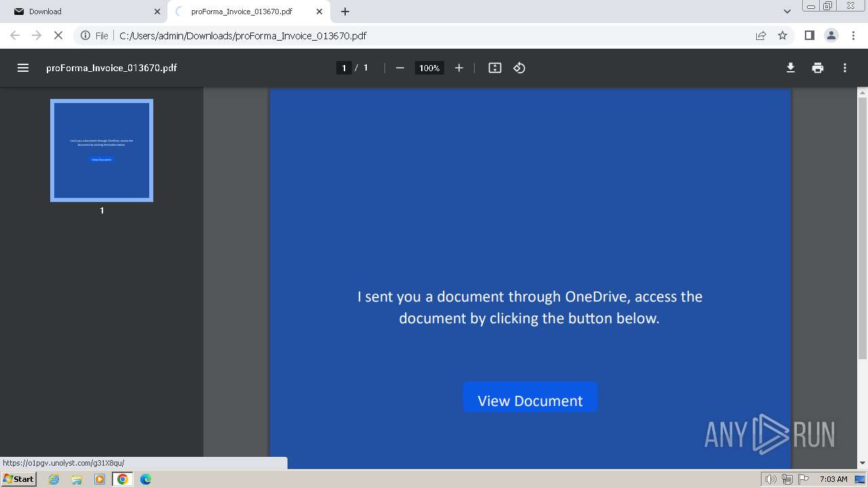The image size is (868, 488).
Task: Bookmark this tab with the star
Action: (x=783, y=35)
